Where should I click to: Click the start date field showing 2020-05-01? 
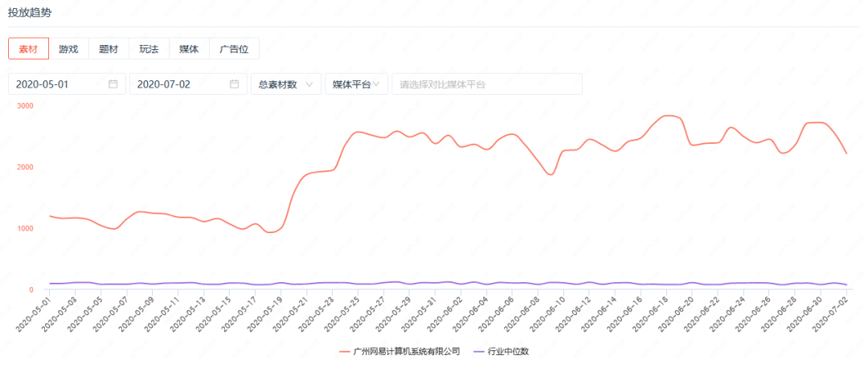(x=56, y=84)
